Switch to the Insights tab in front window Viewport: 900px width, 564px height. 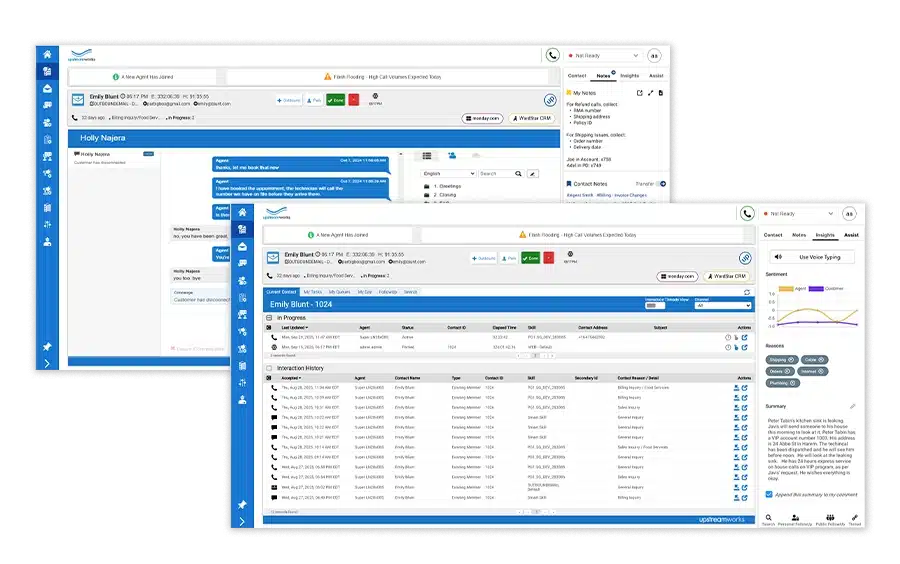pyautogui.click(x=825, y=235)
